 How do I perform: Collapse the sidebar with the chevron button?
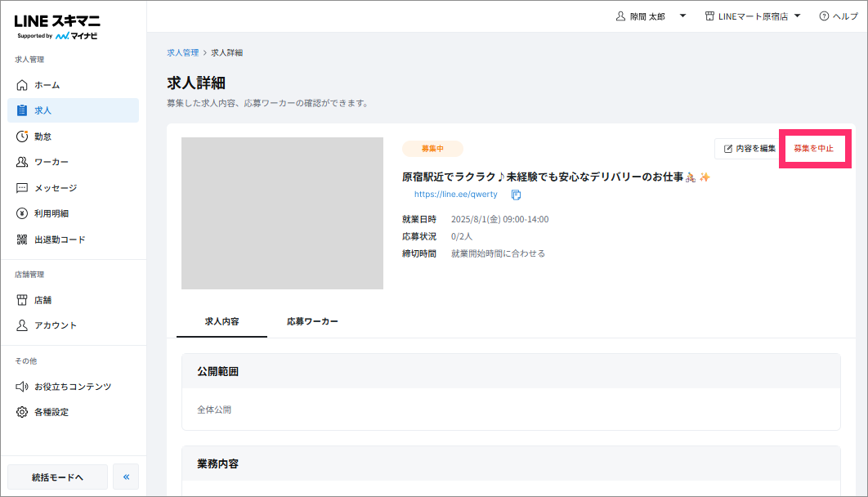point(126,477)
